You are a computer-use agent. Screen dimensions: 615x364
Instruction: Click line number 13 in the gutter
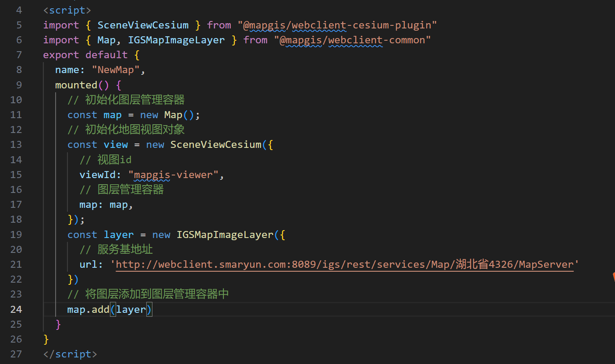coord(16,145)
